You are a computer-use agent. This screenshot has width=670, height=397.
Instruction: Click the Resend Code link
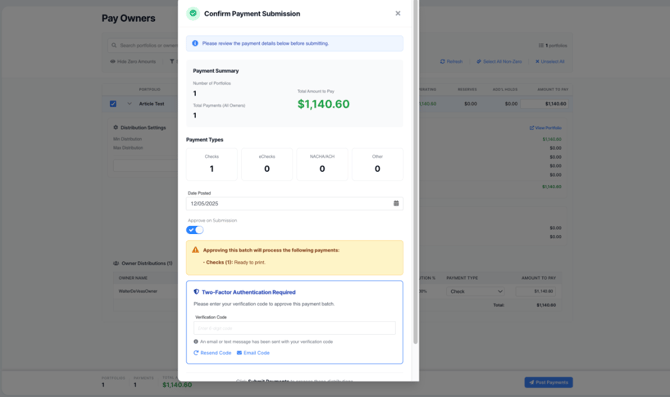point(212,353)
